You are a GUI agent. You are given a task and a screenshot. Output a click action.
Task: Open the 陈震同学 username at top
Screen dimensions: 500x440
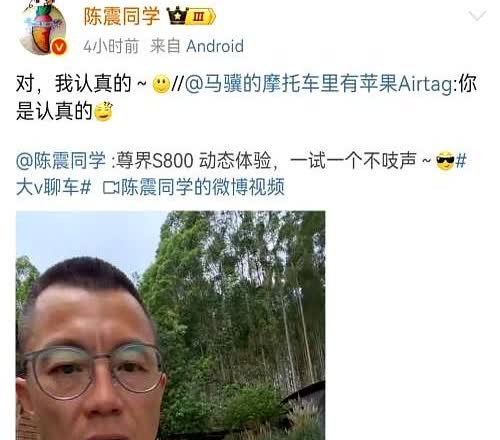[122, 16]
